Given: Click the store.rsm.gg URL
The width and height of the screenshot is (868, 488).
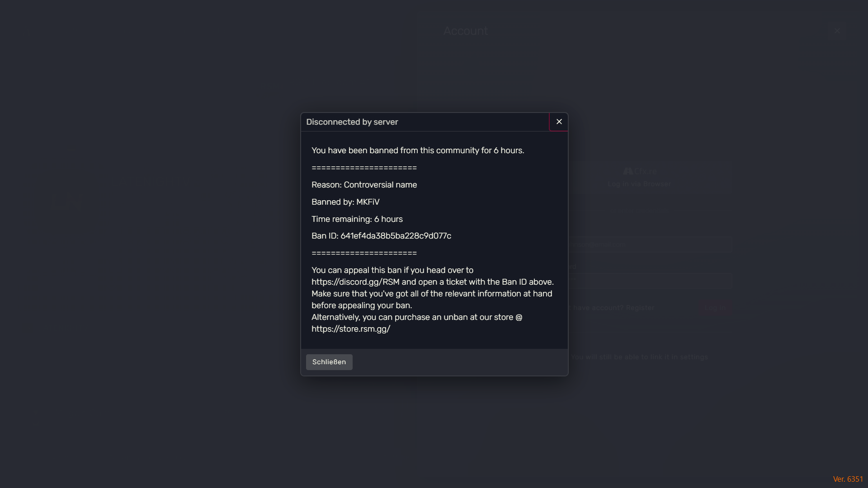Looking at the screenshot, I should coord(350,329).
